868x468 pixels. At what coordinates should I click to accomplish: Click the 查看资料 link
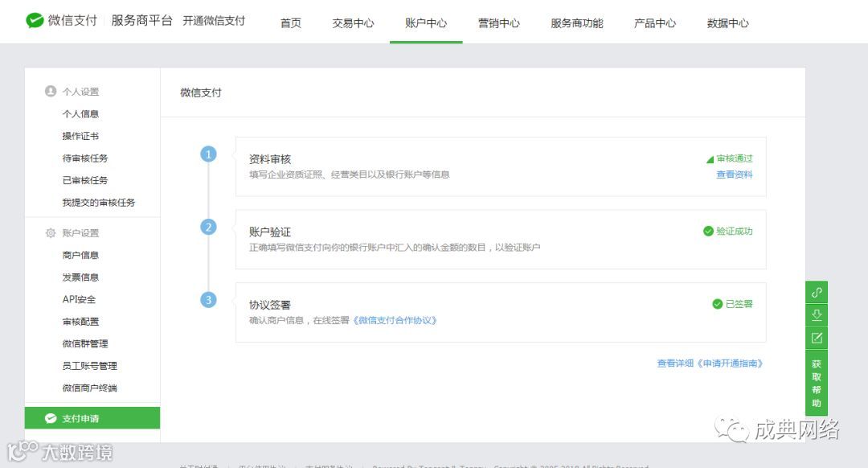tap(734, 174)
